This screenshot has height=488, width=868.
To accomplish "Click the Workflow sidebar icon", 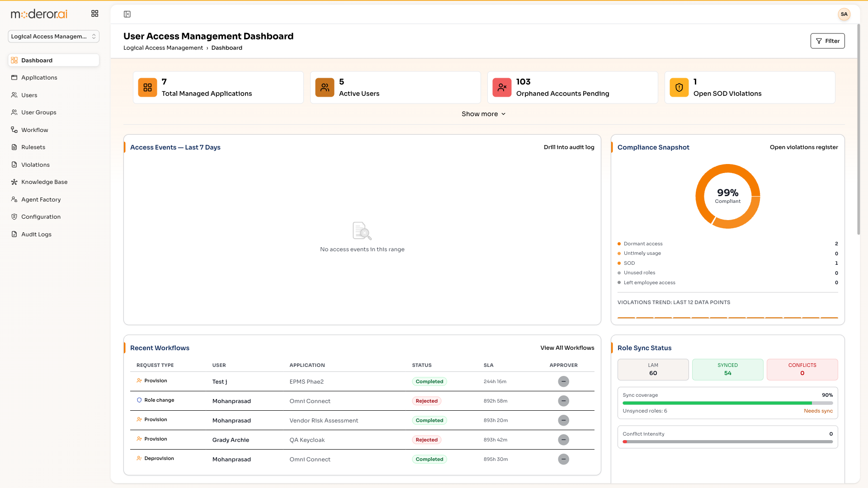I will pos(14,130).
